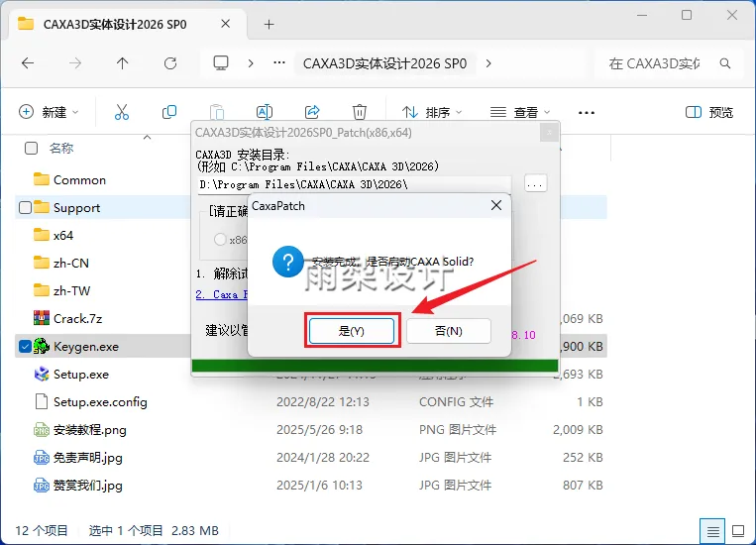Select the zh-TW folder
The width and height of the screenshot is (756, 545).
[61, 290]
